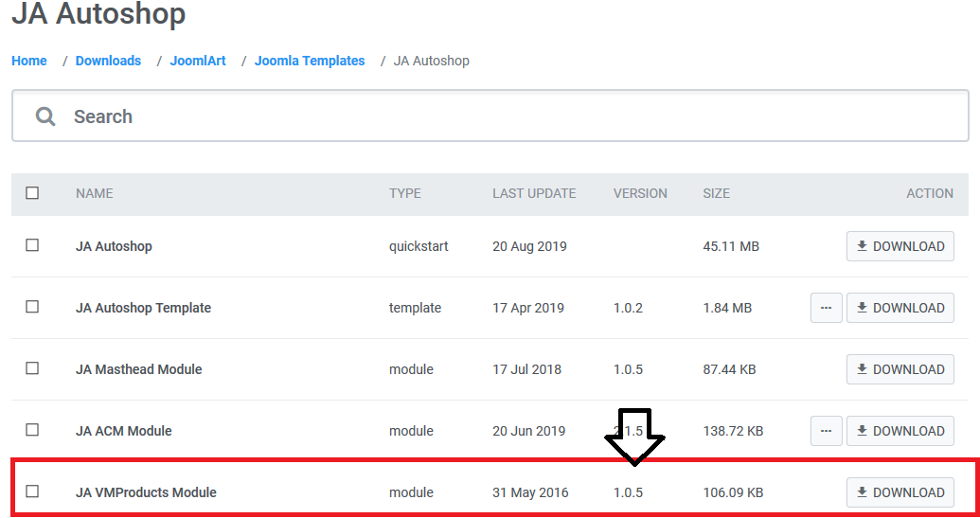Image resolution: width=980 pixels, height=518 pixels.
Task: Click the search magnifier icon
Action: pos(45,116)
